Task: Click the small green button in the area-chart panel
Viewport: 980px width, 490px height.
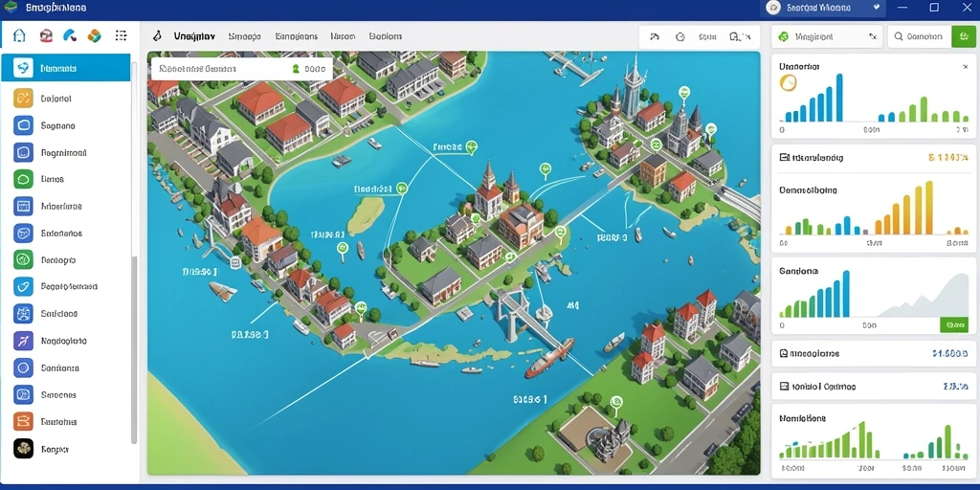Action: [x=954, y=325]
